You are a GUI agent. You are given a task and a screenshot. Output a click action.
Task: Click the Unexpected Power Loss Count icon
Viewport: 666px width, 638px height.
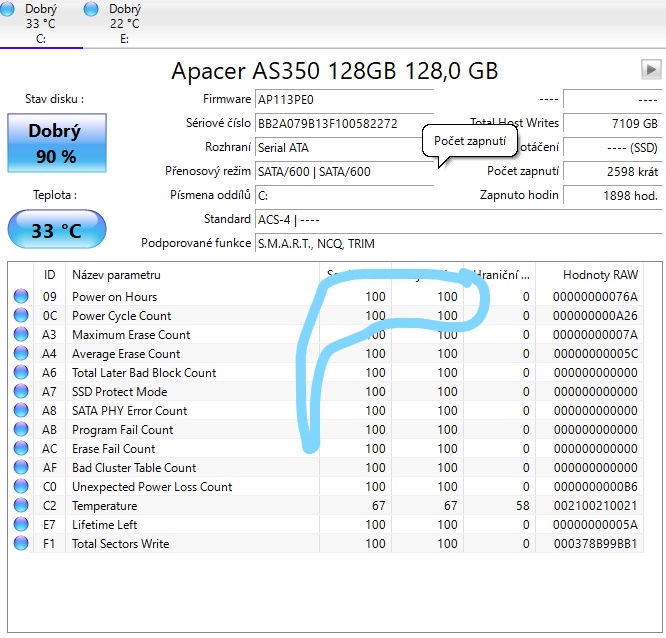pyautogui.click(x=21, y=487)
